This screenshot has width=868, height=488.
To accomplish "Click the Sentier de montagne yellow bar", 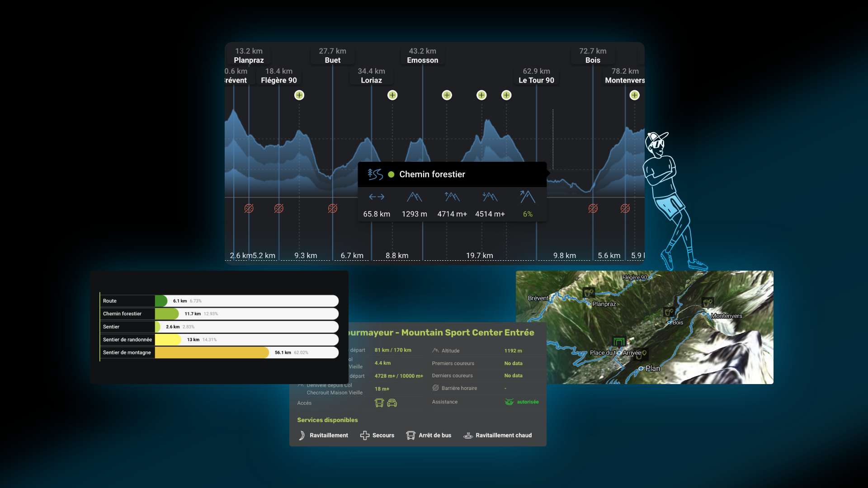I will pos(212,353).
